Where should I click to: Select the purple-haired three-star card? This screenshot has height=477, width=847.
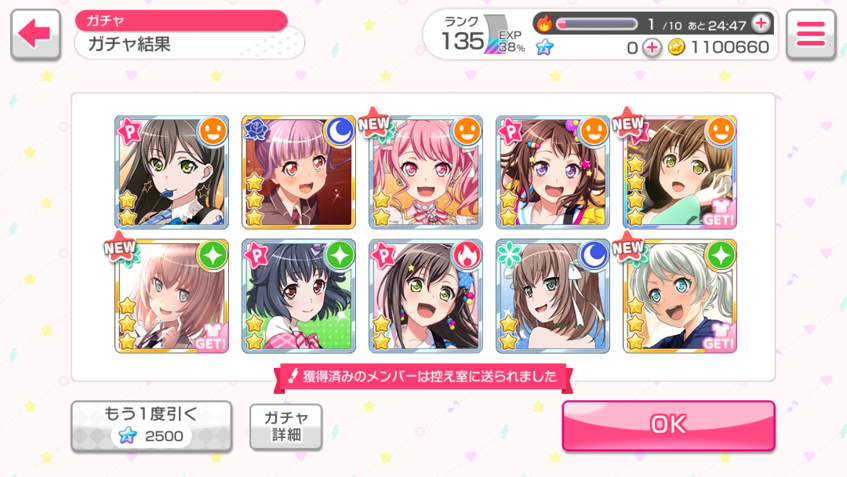(x=298, y=172)
